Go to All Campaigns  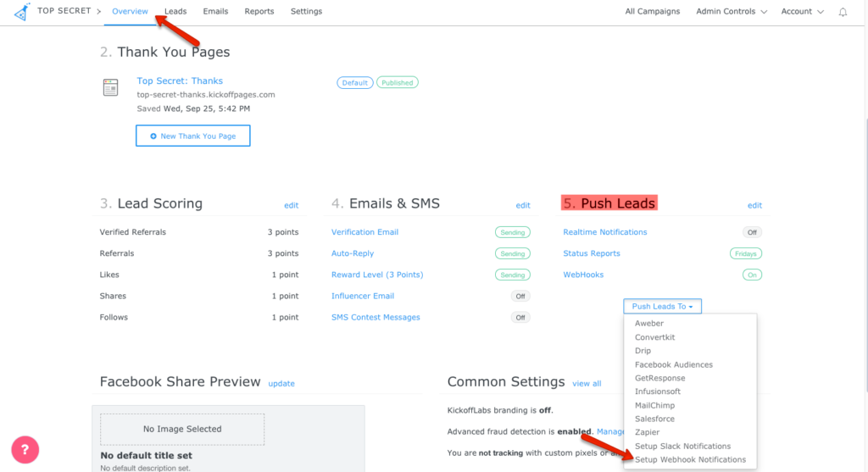point(653,11)
